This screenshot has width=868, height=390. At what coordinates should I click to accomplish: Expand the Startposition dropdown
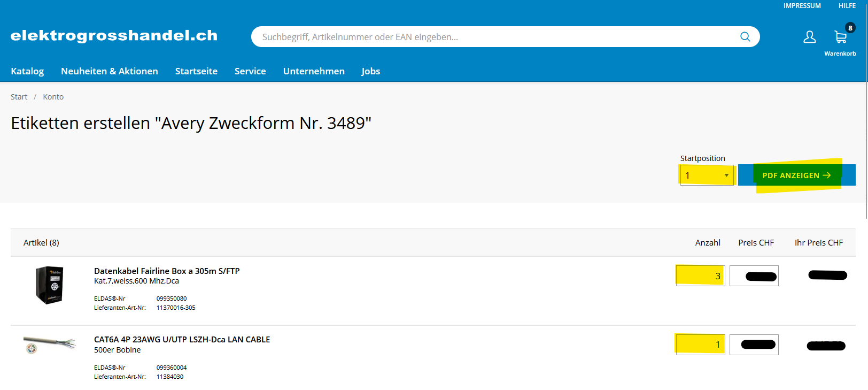[707, 175]
